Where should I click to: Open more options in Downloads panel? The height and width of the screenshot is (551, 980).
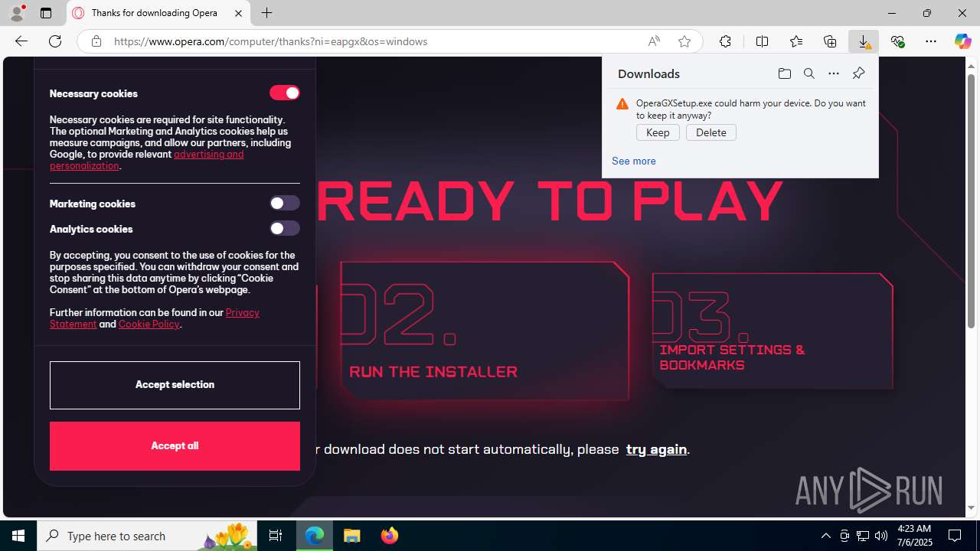(834, 73)
